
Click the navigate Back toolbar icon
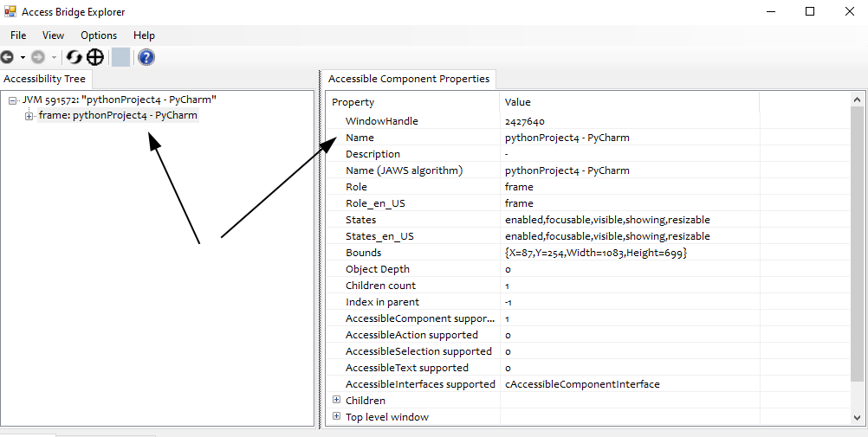tap(7, 57)
